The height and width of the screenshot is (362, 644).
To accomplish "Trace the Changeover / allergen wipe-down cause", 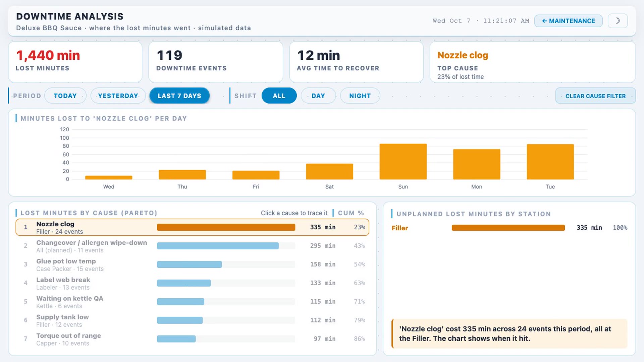I will click(x=192, y=246).
